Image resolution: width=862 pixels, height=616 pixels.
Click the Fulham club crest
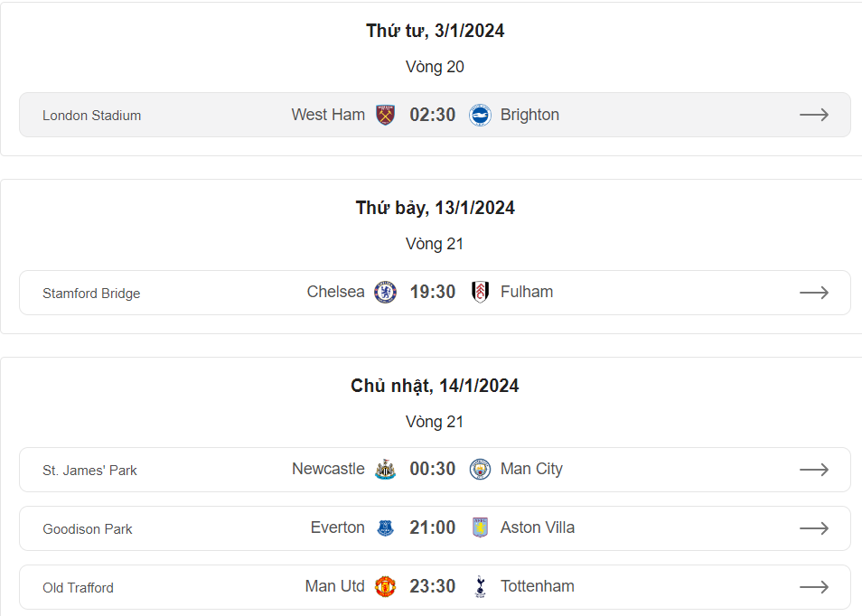[x=480, y=292]
